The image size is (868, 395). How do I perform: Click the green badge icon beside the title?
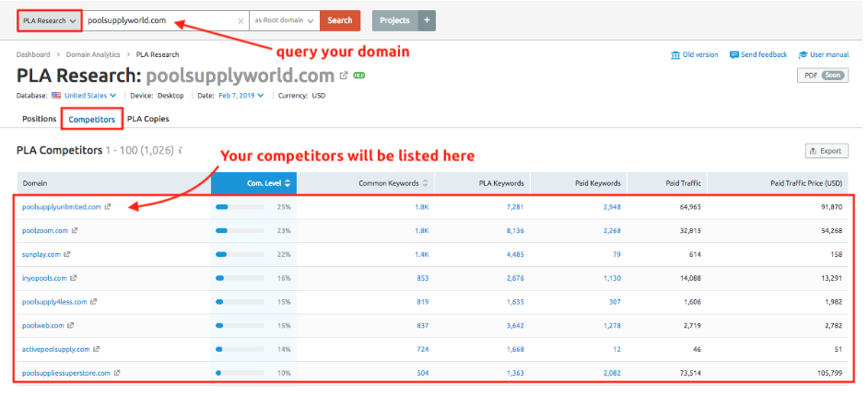358,76
